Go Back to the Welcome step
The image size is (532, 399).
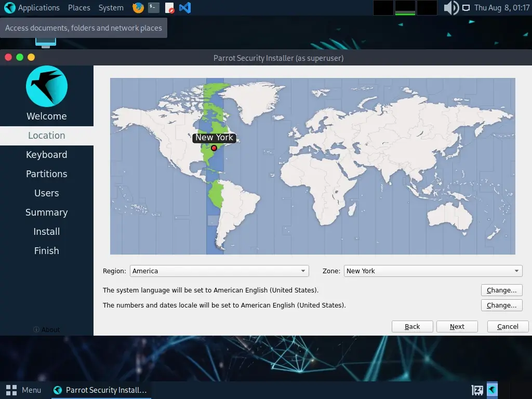(x=413, y=326)
